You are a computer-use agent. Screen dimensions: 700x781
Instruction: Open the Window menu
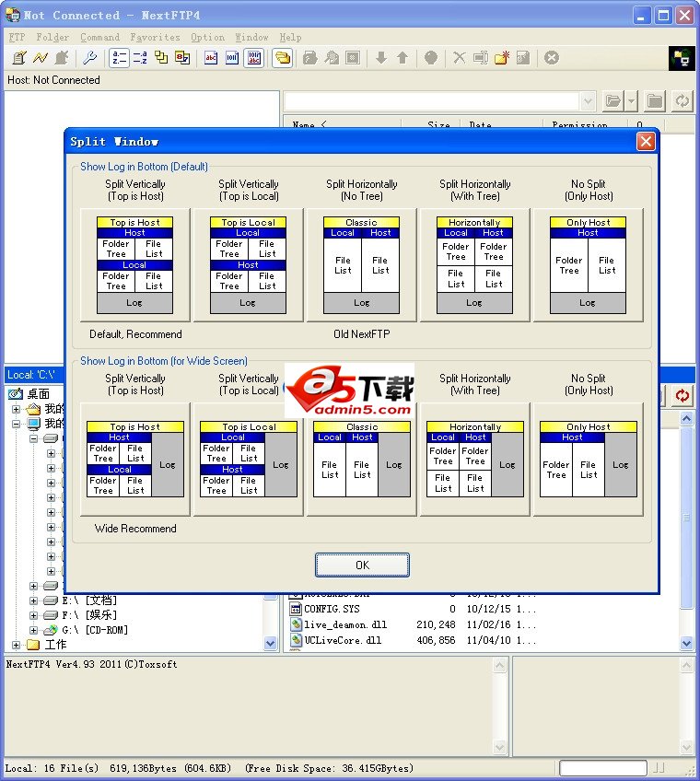(251, 37)
